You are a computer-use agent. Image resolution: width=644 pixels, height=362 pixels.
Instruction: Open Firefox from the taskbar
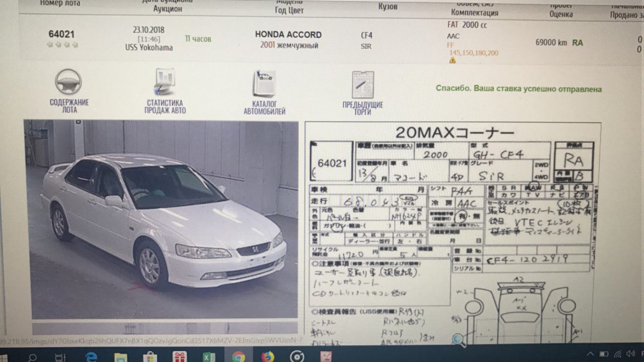[267, 357]
